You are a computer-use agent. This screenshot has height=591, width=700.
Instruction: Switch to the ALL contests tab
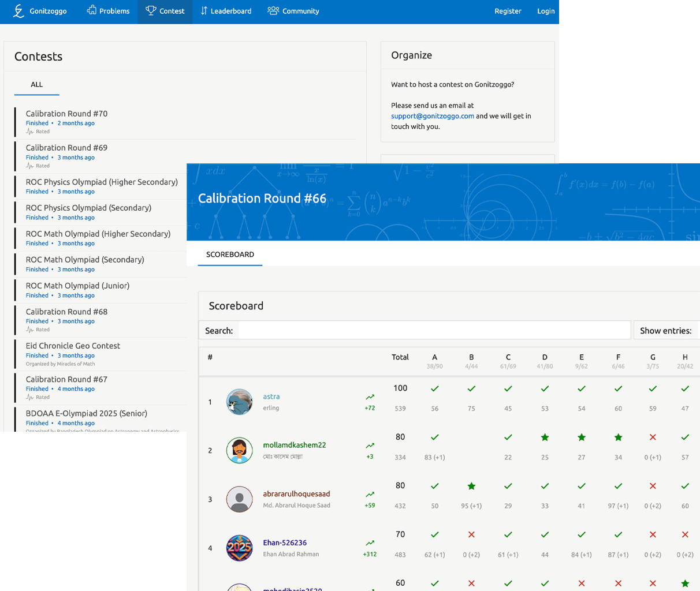[36, 85]
